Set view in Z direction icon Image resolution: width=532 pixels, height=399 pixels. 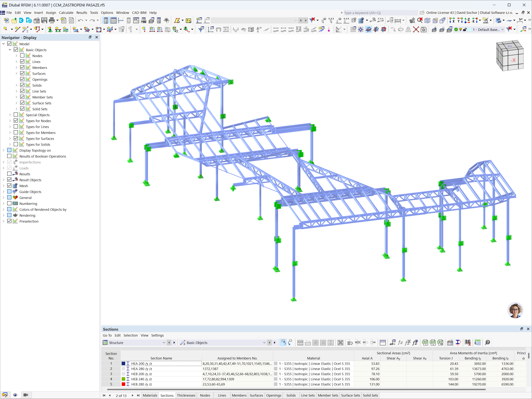(467, 21)
